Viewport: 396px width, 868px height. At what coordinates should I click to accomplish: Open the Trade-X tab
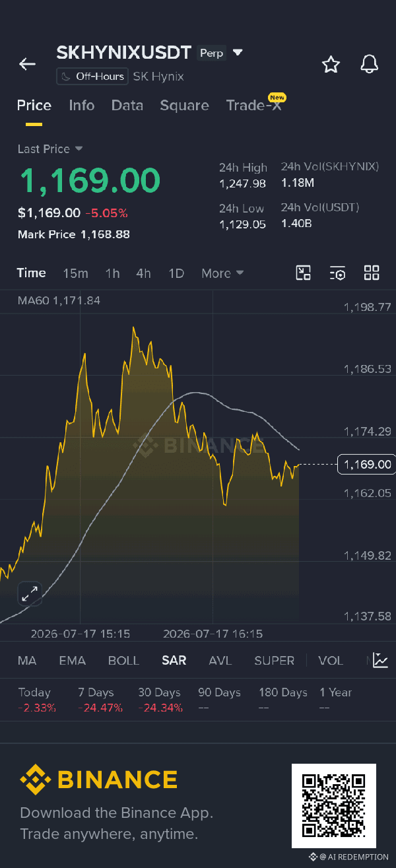coord(254,106)
